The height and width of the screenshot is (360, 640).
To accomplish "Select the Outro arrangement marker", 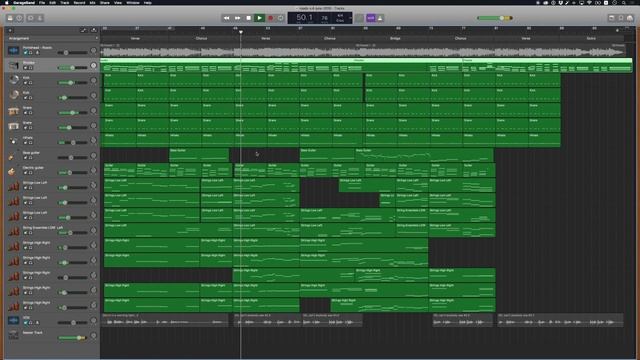I will point(591,38).
